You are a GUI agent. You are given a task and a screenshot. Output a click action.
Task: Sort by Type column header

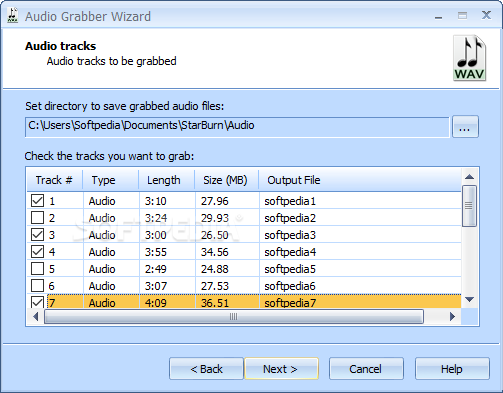(111, 180)
